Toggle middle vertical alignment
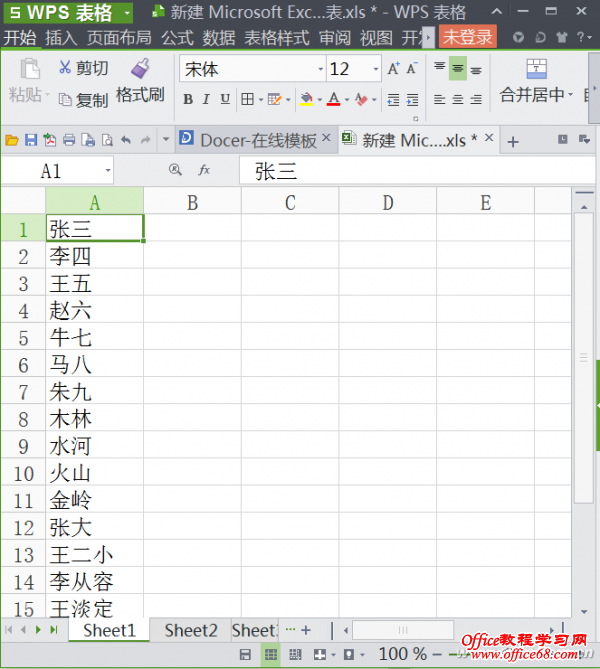The height and width of the screenshot is (669, 600). click(x=457, y=68)
